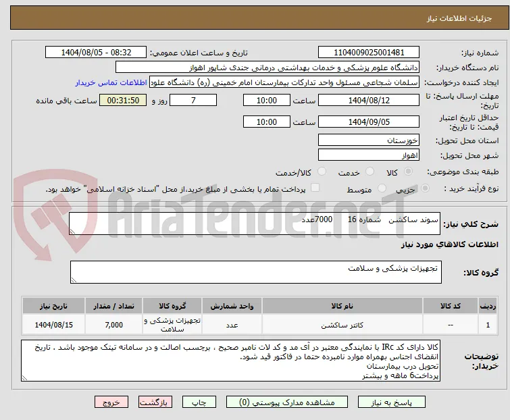Click the row number 1 cell
Image resolution: width=510 pixels, height=420 pixels.
tap(488, 325)
